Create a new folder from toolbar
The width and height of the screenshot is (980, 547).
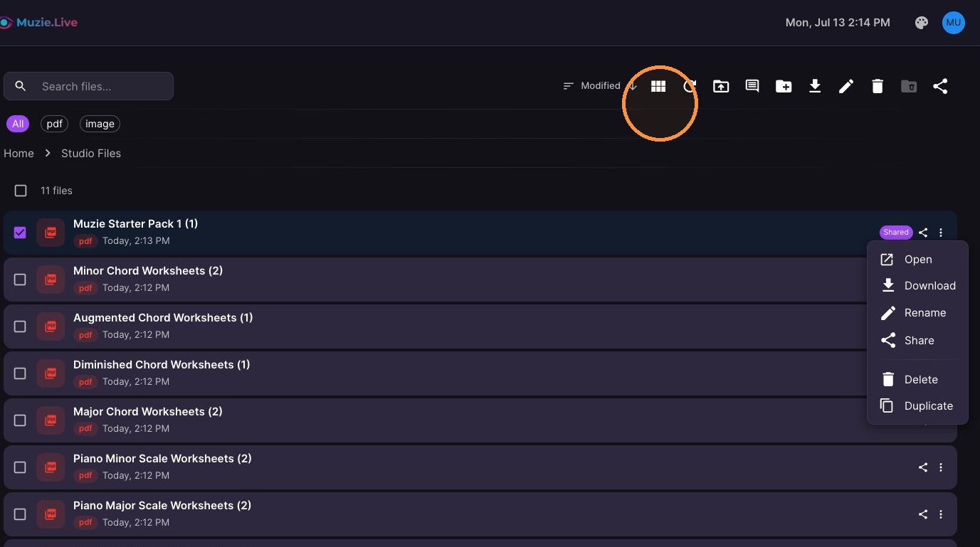point(784,86)
